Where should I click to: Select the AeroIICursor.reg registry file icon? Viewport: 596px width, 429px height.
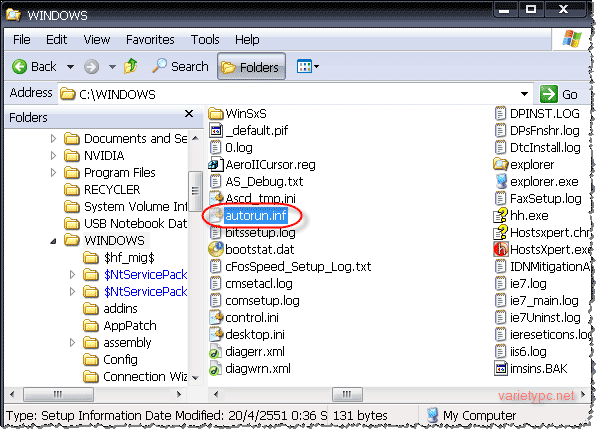(216, 165)
